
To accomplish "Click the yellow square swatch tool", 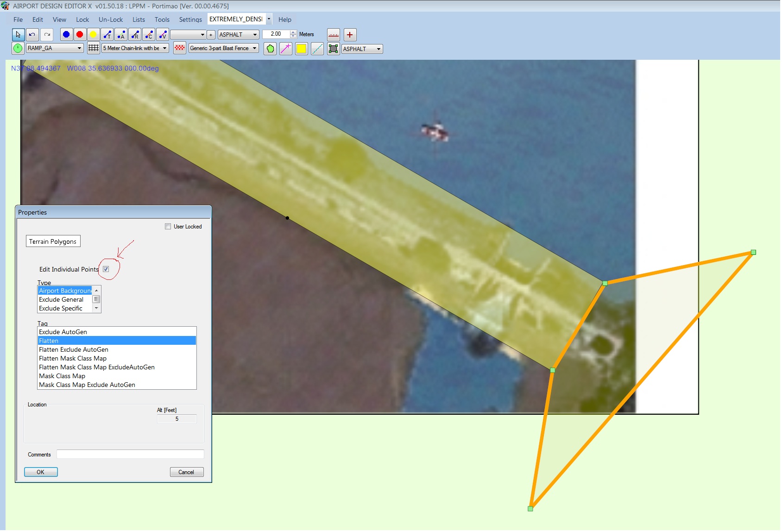I will coord(301,49).
